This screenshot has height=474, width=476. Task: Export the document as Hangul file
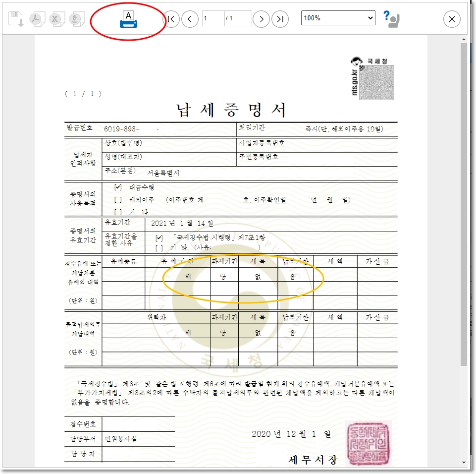76,19
